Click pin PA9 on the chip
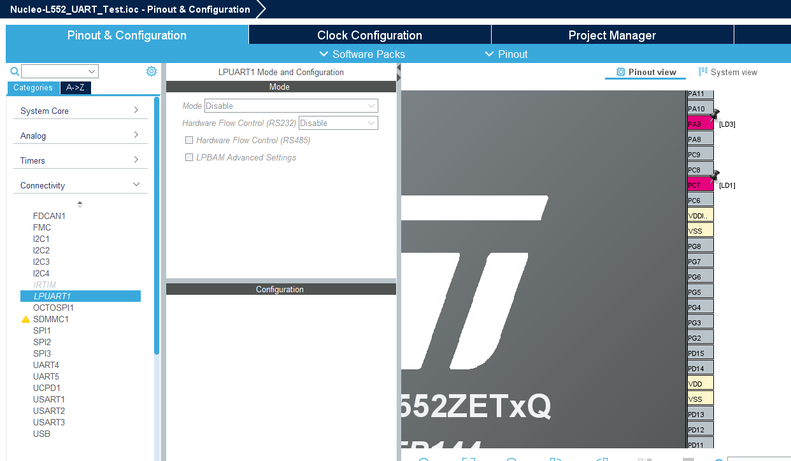 pyautogui.click(x=700, y=124)
